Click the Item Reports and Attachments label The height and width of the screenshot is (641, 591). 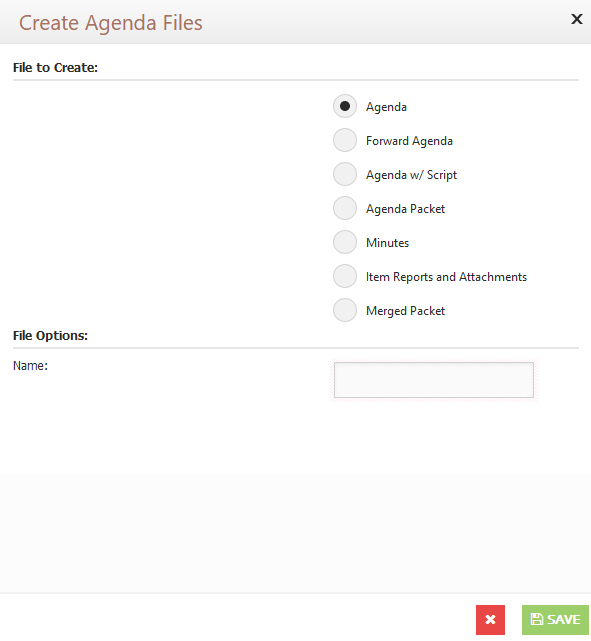pyautogui.click(x=446, y=277)
